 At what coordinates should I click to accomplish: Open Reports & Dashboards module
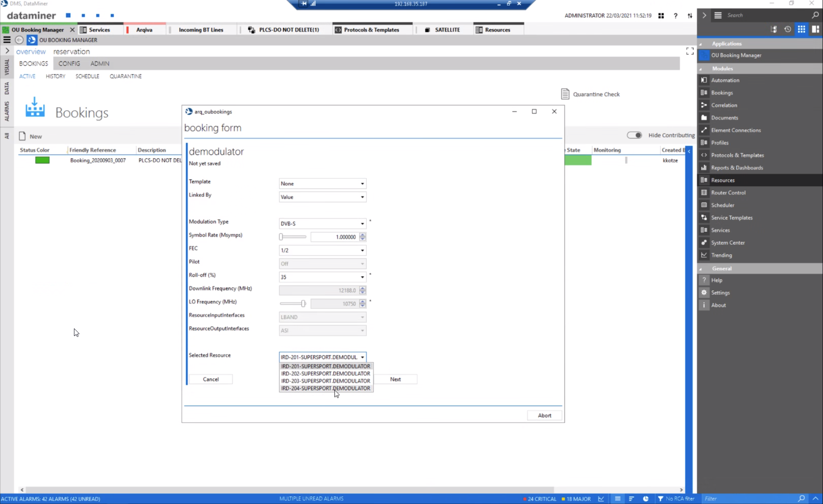737,168
